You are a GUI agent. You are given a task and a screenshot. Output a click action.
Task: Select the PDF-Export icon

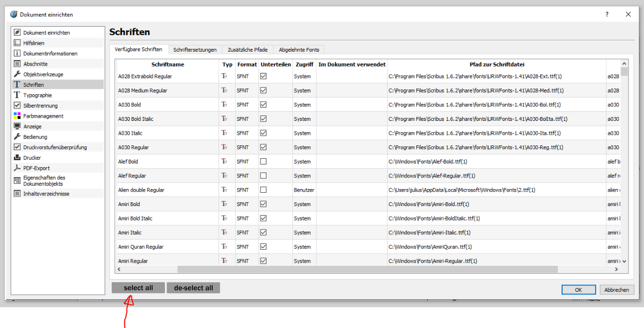(x=17, y=168)
